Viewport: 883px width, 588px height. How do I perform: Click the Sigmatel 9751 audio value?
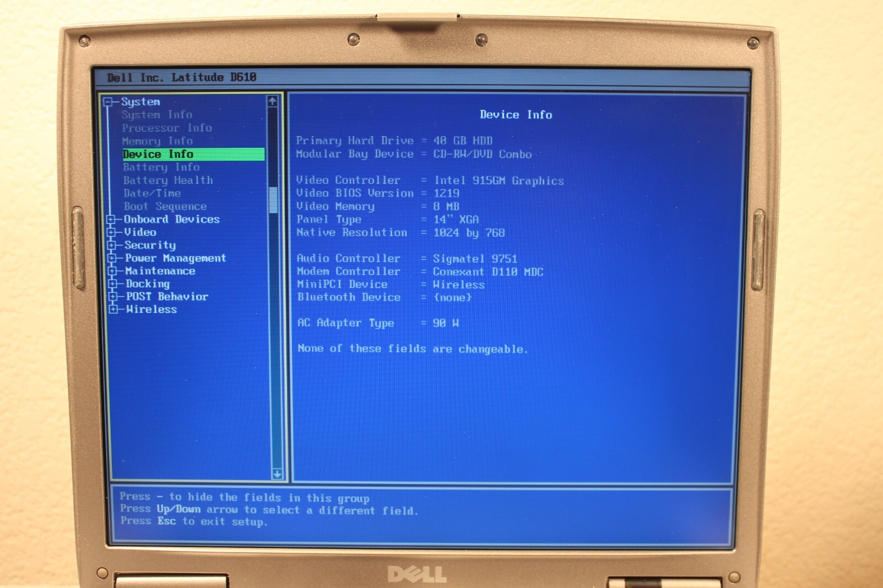(475, 259)
